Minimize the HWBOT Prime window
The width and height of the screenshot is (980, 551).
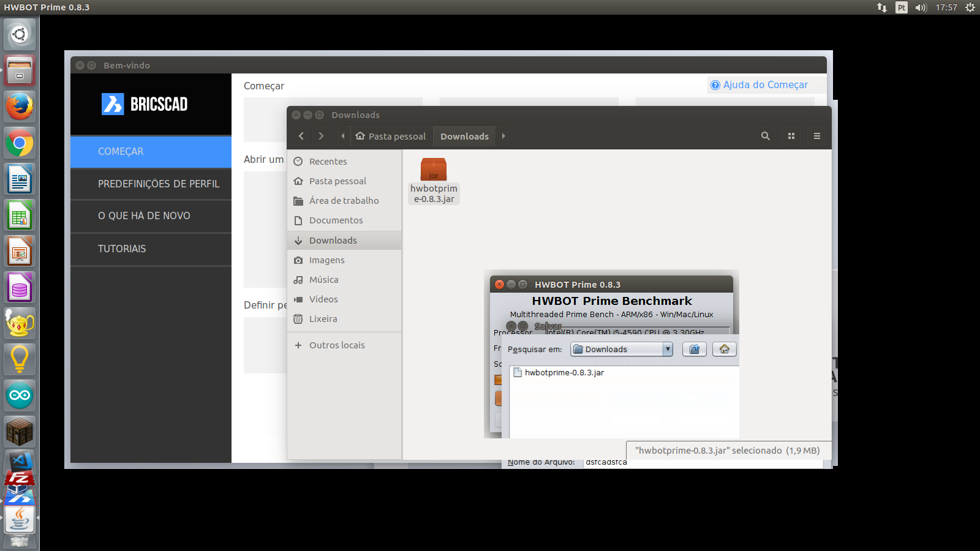[x=511, y=284]
